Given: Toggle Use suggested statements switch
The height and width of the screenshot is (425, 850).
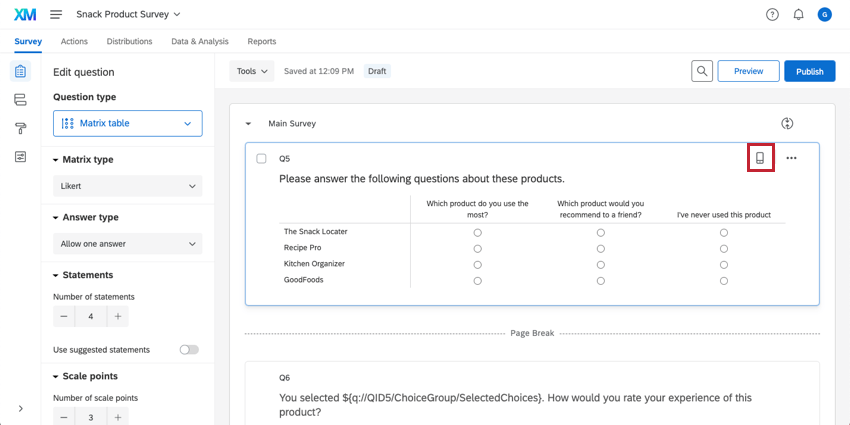Looking at the screenshot, I should click(188, 350).
